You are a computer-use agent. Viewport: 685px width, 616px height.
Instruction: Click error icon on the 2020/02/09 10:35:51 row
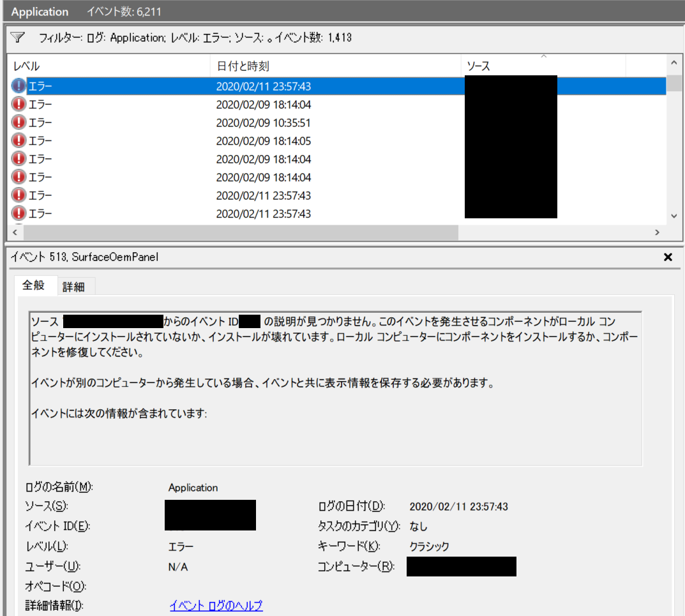[x=17, y=123]
